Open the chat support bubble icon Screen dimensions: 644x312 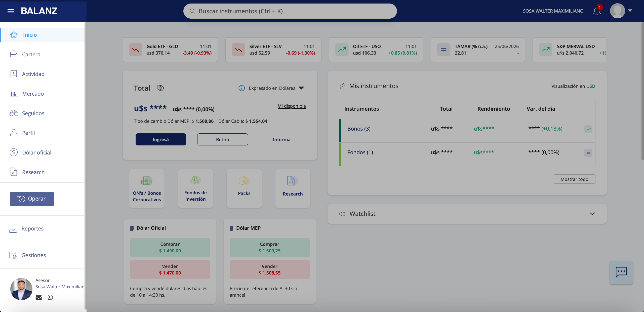pos(621,272)
